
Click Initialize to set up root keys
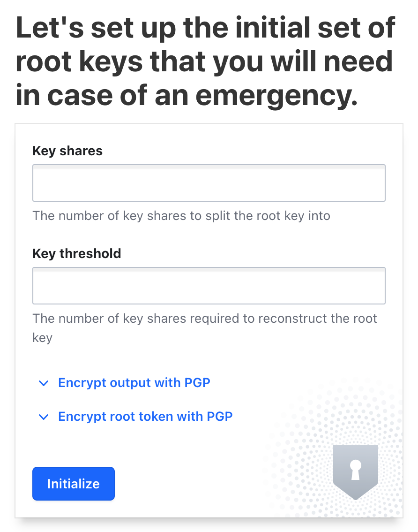click(73, 483)
